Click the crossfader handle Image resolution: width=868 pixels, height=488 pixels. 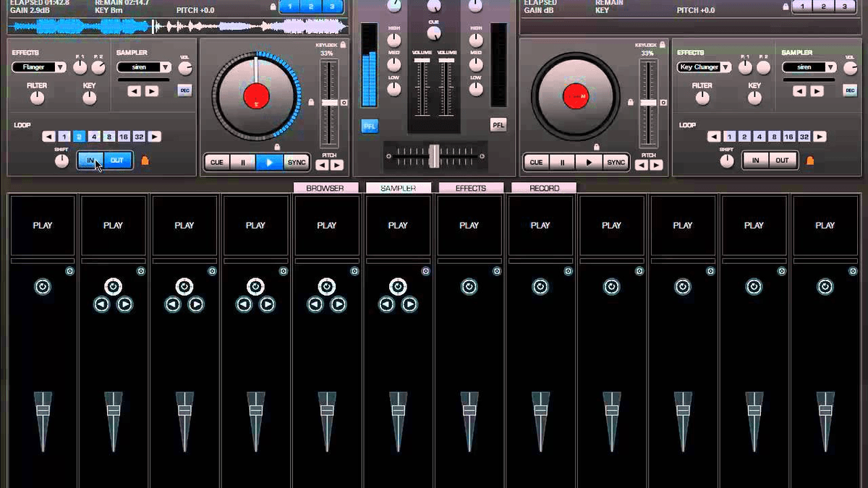tap(434, 155)
